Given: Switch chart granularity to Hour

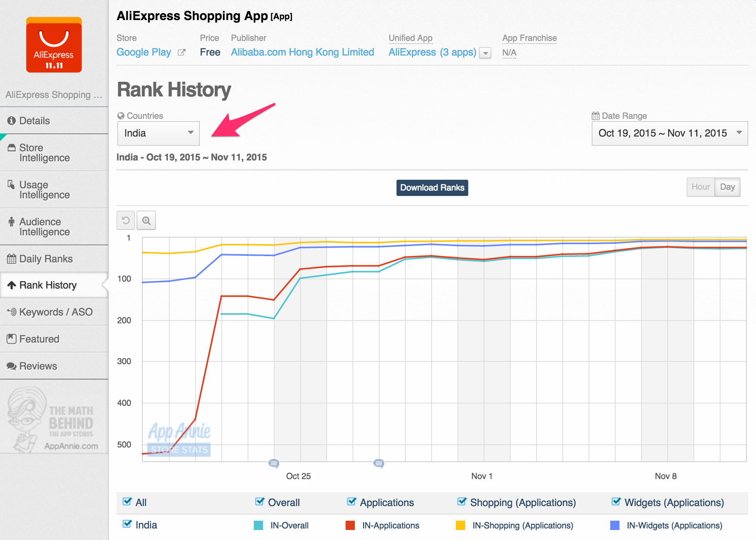Looking at the screenshot, I should point(700,187).
